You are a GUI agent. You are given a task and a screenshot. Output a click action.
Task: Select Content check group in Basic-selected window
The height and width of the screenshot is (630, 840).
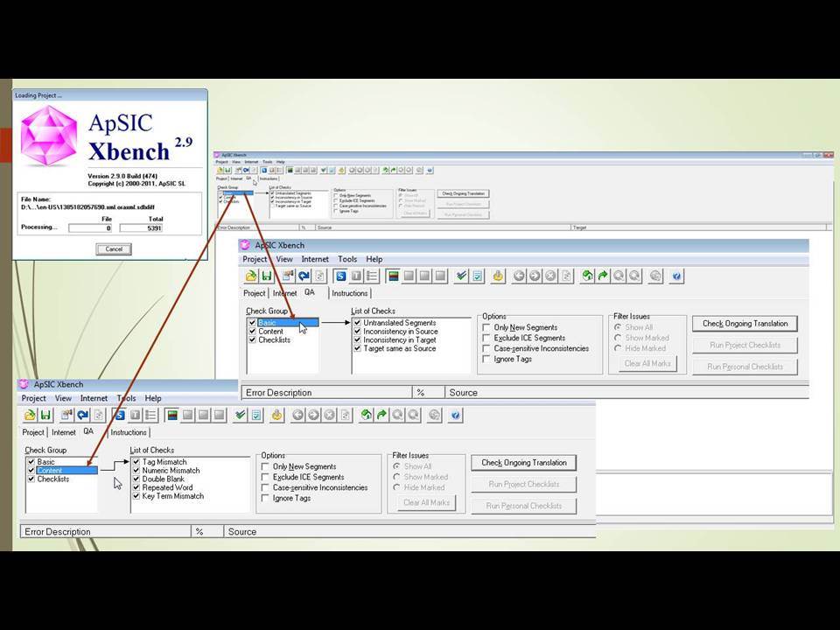(270, 331)
